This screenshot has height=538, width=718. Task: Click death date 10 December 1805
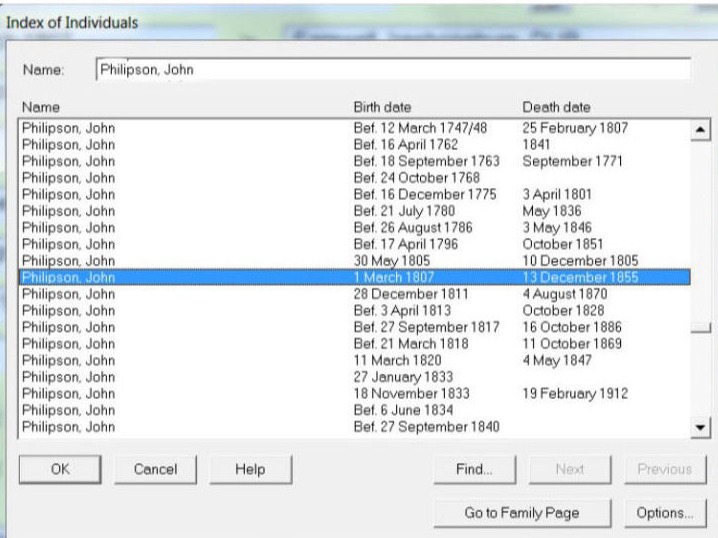pos(580,261)
